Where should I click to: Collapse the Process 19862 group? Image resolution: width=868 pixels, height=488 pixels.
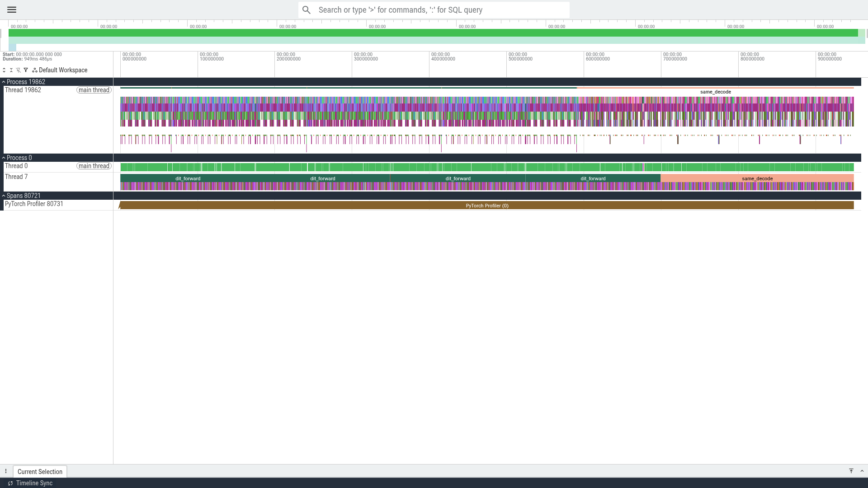tap(4, 82)
